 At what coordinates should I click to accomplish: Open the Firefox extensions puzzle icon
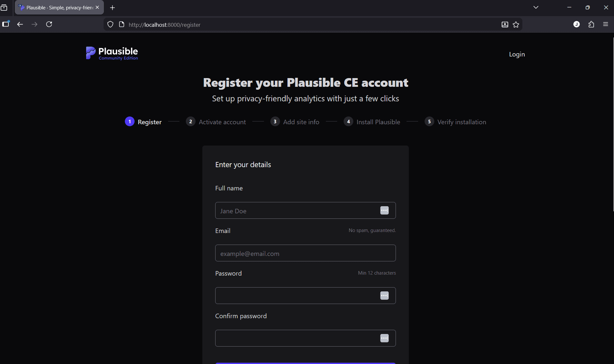(x=591, y=24)
